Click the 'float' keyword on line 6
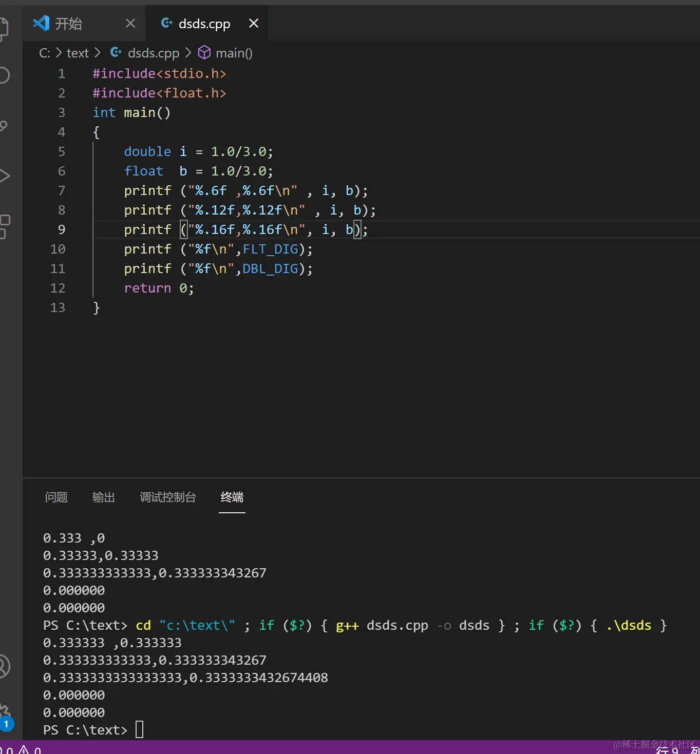Viewport: 700px width, 754px height. coord(143,171)
